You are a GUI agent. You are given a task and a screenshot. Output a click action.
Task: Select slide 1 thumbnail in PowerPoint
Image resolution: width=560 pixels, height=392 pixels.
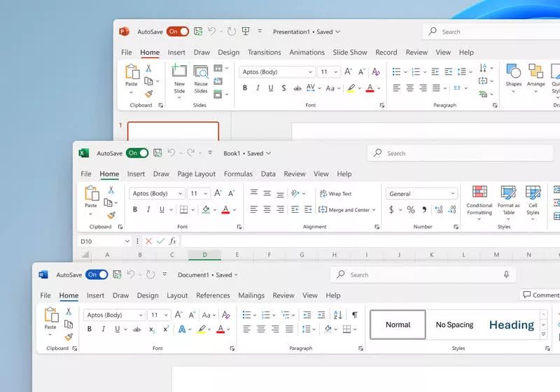(173, 131)
